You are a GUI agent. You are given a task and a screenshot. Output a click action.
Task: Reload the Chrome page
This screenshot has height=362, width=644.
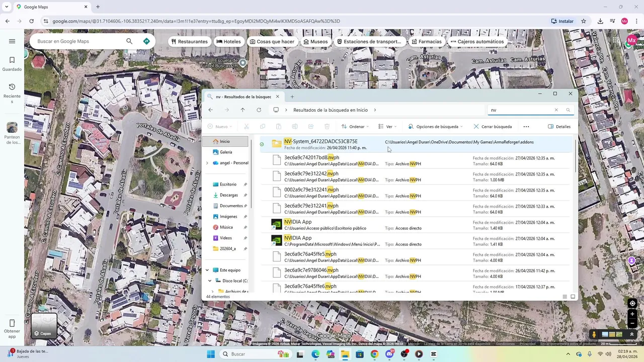[x=31, y=21]
